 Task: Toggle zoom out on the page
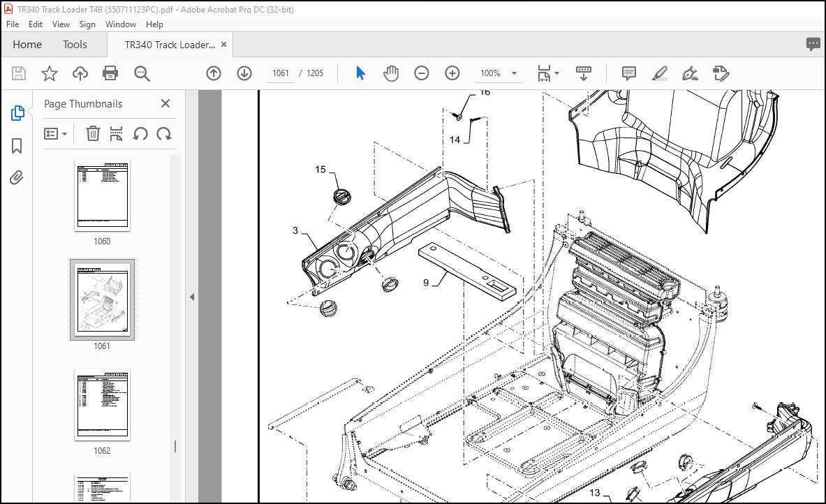(421, 73)
